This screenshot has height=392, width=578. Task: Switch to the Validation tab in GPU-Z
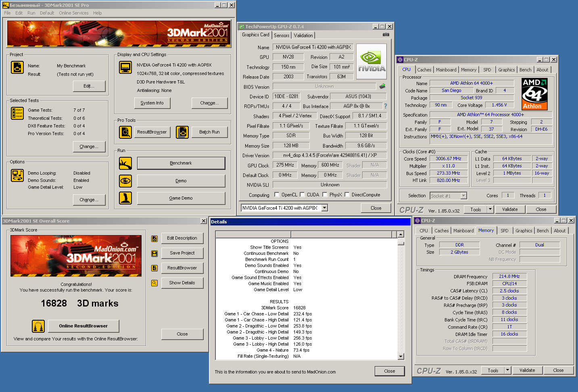(x=303, y=35)
